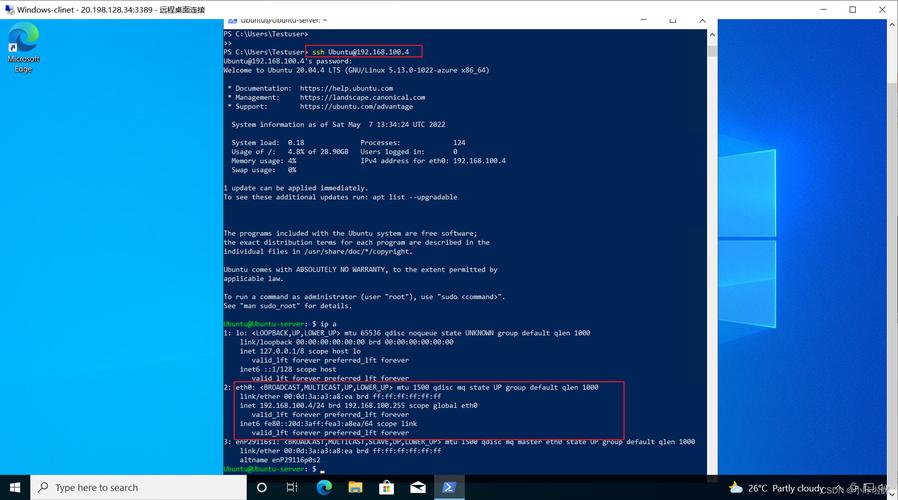Screen dimensions: 898x500
Task: Open Cortana circle icon on taskbar
Action: pyautogui.click(x=262, y=487)
